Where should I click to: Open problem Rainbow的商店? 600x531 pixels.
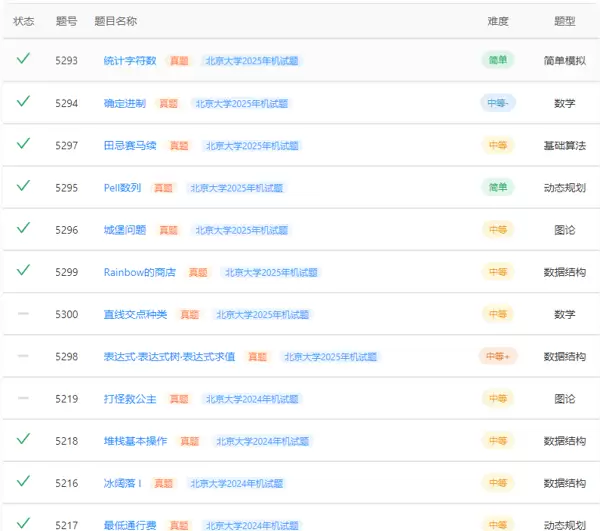140,272
